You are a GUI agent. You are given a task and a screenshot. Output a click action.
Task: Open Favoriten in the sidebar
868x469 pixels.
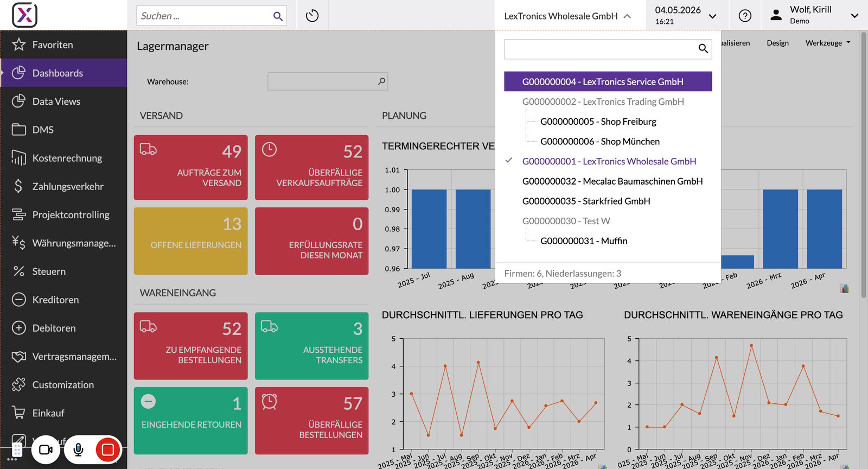63,45
